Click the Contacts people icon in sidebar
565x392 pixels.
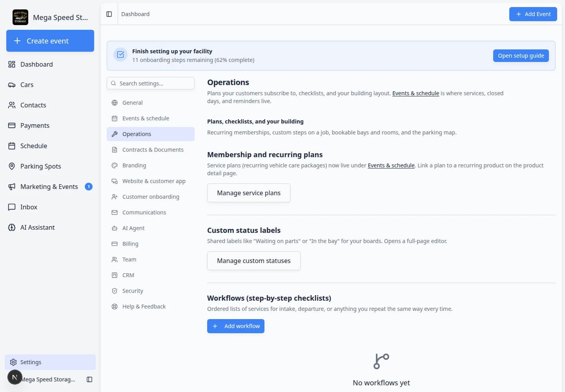(x=12, y=105)
